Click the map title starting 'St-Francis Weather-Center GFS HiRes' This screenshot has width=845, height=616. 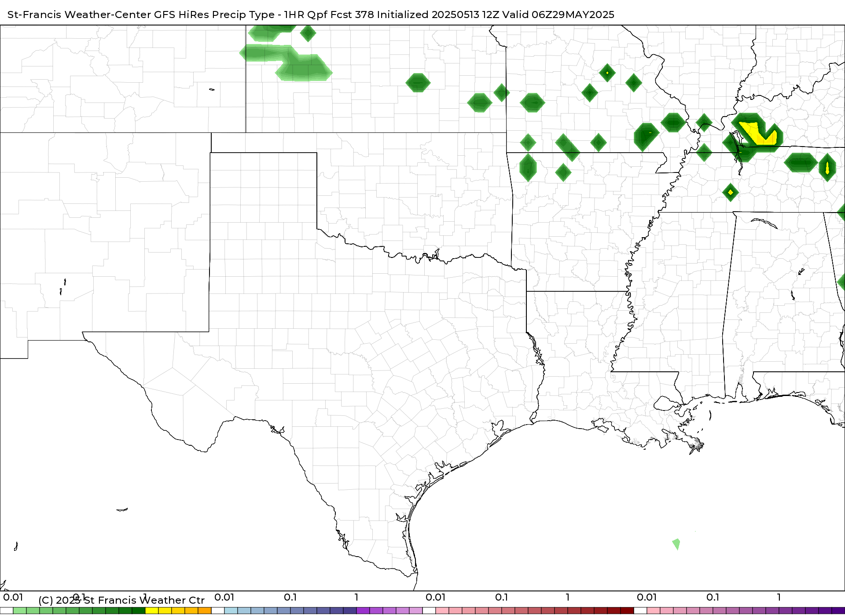pyautogui.click(x=311, y=15)
